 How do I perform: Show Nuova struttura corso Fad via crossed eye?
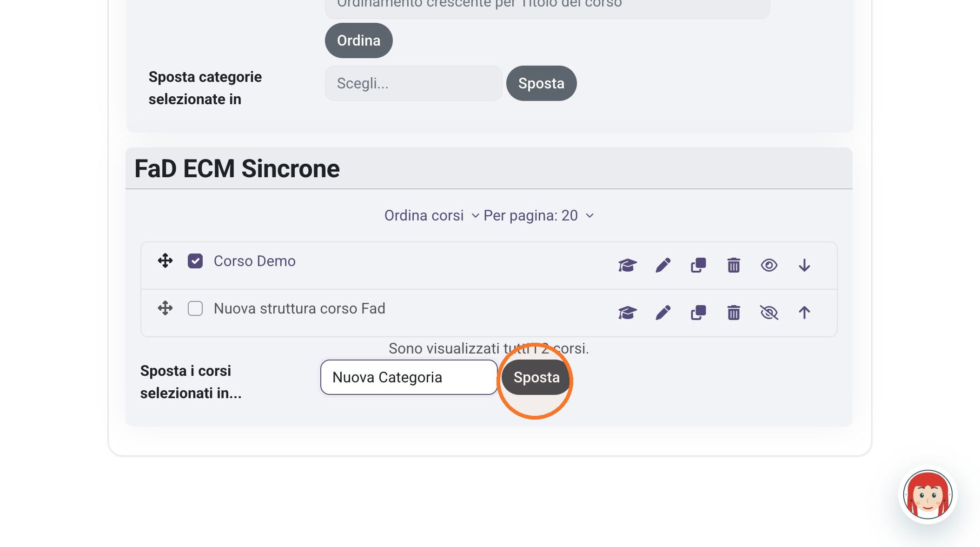769,313
